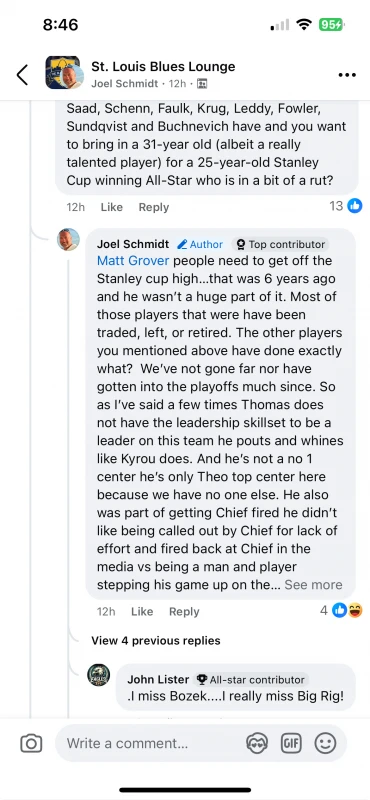Viewport: 370px width, 800px height.
Task: Like Joel Schmidt's reply comment
Action: tap(142, 611)
